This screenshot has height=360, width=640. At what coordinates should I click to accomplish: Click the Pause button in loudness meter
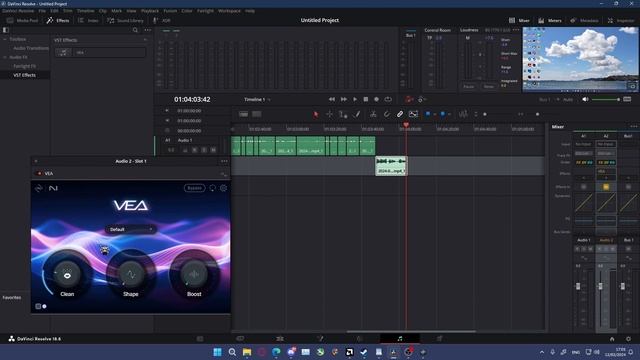(x=469, y=87)
